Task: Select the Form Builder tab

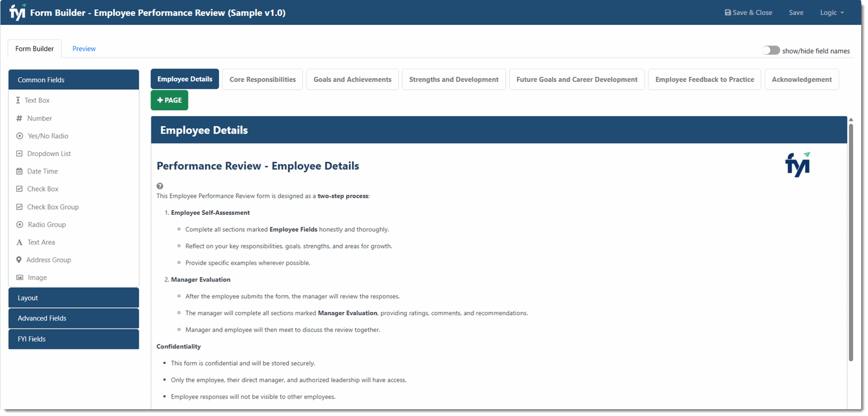Action: (x=35, y=49)
